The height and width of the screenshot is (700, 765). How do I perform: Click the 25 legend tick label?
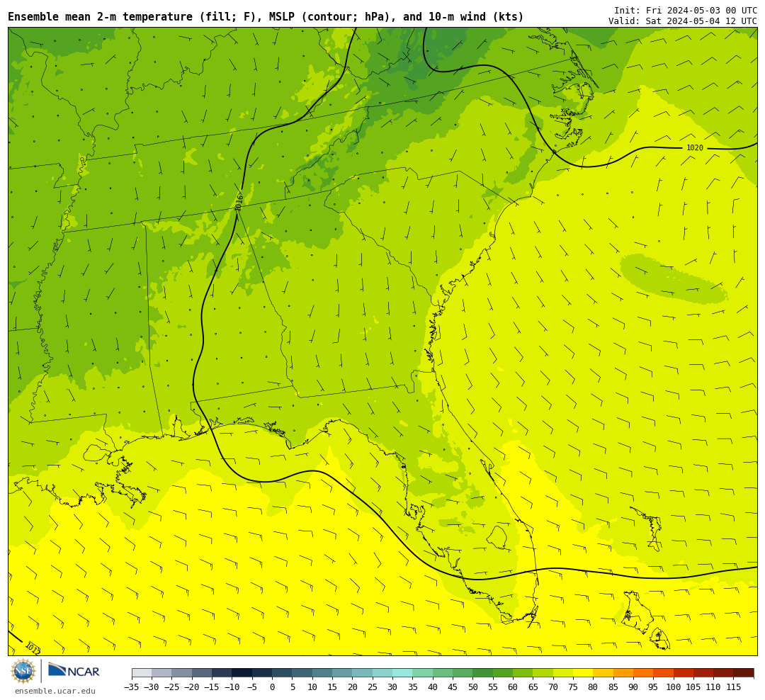click(373, 687)
